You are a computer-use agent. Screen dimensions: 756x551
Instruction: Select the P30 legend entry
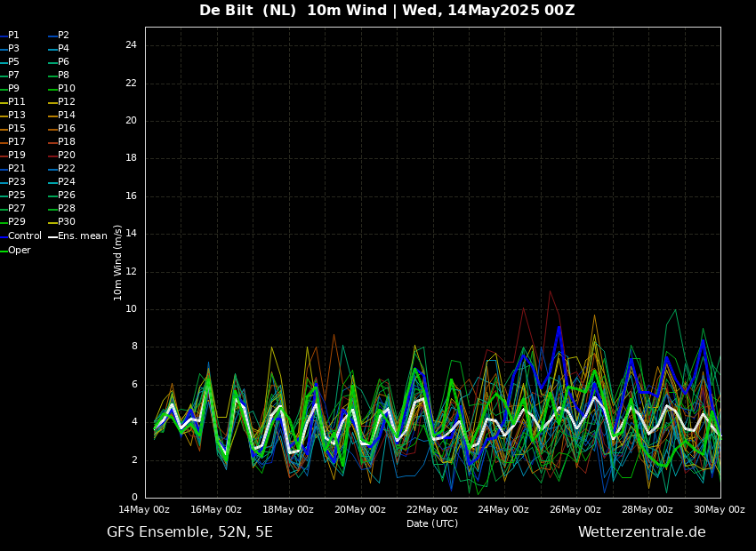[x=66, y=222]
